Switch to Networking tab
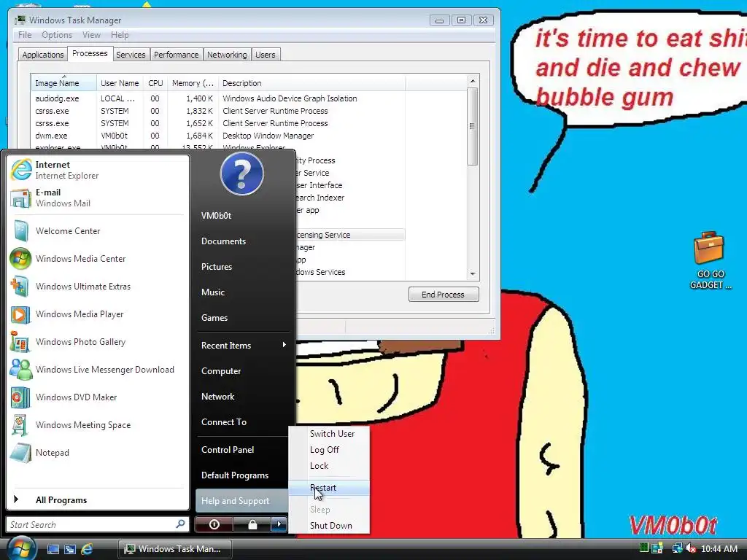 pyautogui.click(x=227, y=55)
